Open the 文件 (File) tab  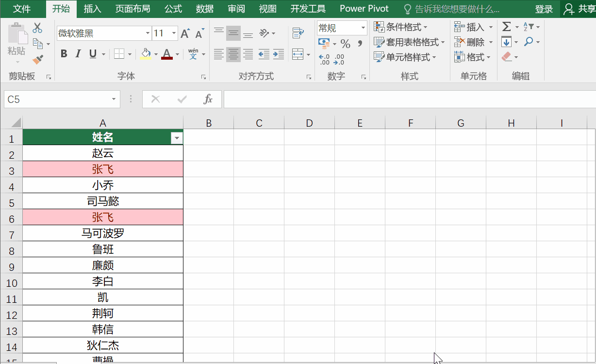(22, 9)
